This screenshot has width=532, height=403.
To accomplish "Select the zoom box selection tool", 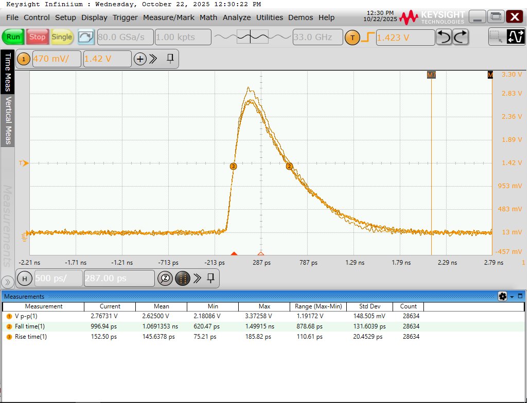I will click(495, 37).
